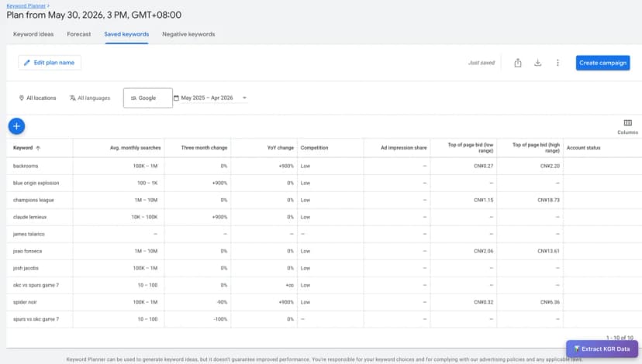The width and height of the screenshot is (642, 364).
Task: Click the Account status column header
Action: [x=583, y=148]
